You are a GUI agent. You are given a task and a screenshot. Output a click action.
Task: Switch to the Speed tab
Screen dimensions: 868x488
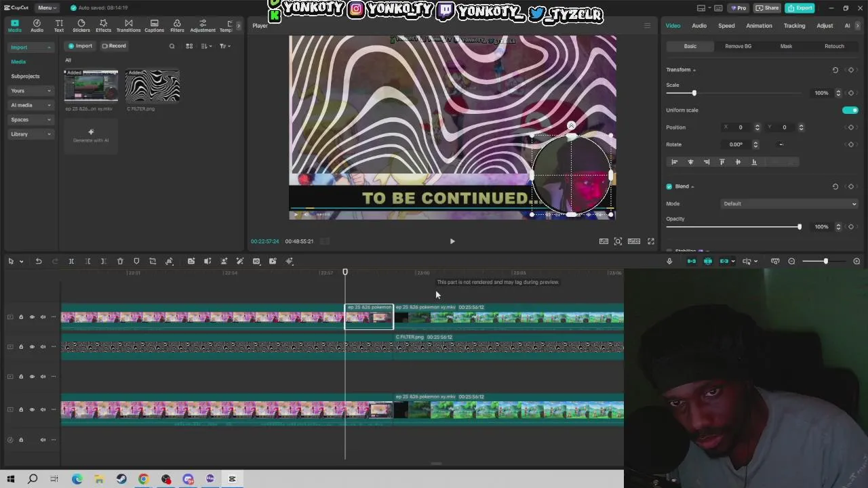[x=726, y=26]
